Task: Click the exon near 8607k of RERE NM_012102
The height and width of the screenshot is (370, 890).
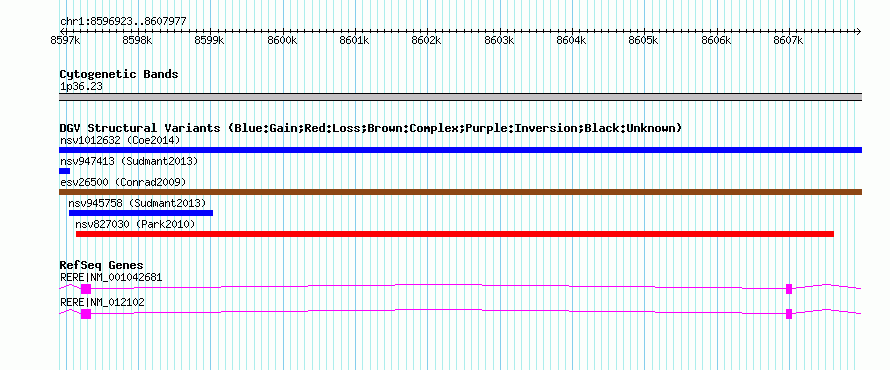Action: (x=789, y=314)
